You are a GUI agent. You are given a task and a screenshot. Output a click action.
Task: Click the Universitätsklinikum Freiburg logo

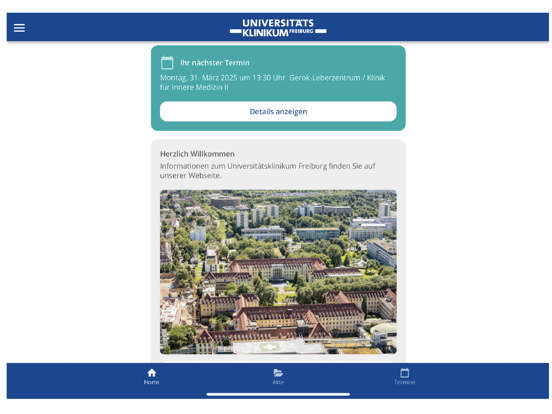pyautogui.click(x=278, y=28)
